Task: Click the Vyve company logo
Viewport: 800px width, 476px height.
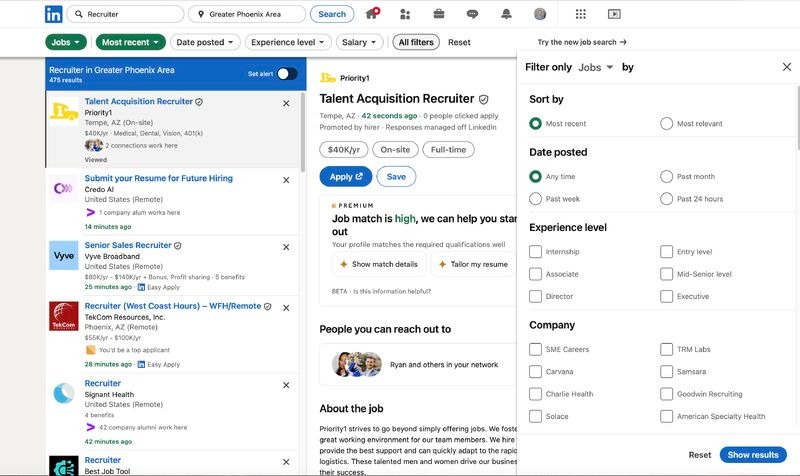Action: click(x=64, y=255)
